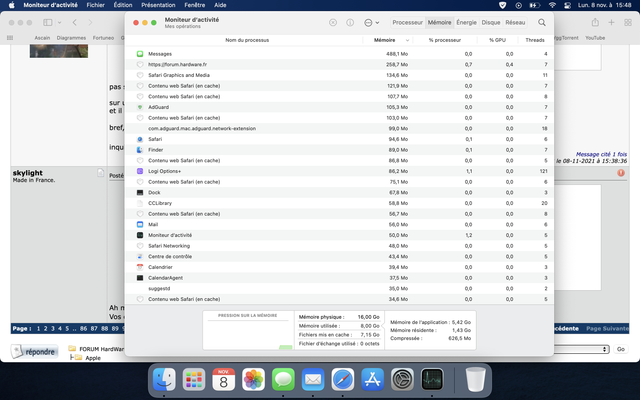Open System Preferences from the Dock

(x=402, y=379)
